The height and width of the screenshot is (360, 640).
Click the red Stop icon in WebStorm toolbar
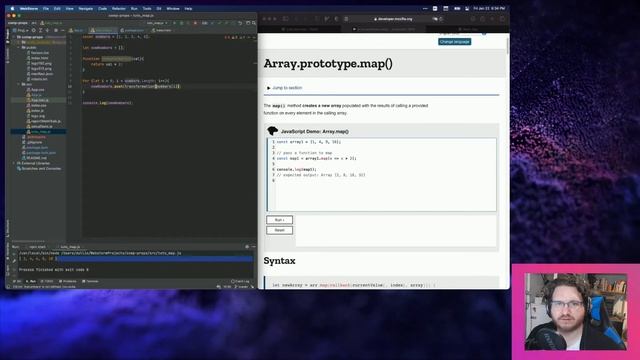click(195, 23)
